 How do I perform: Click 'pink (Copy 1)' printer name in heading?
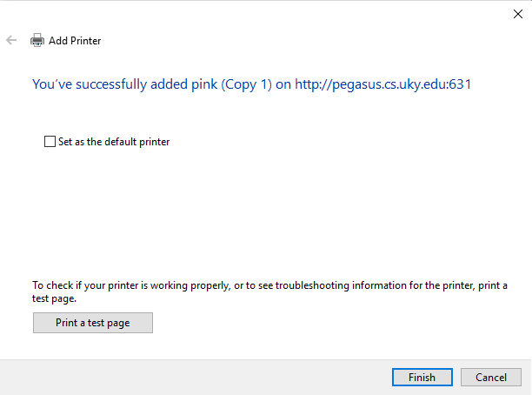tap(231, 84)
